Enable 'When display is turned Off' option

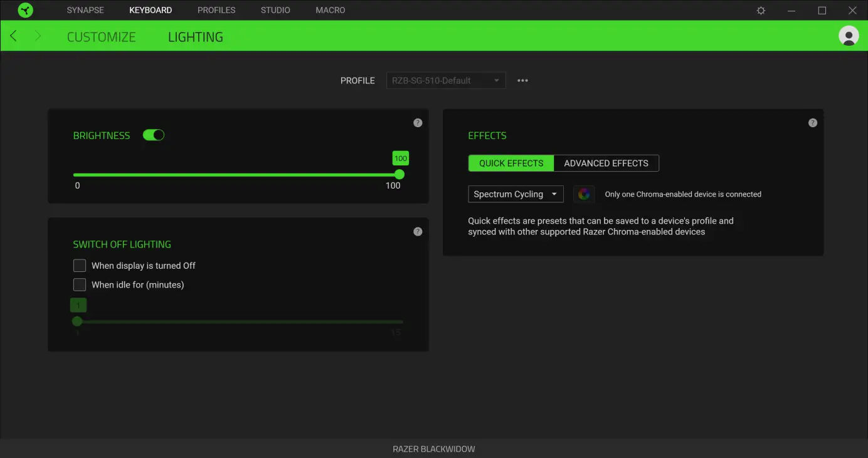[x=80, y=265]
